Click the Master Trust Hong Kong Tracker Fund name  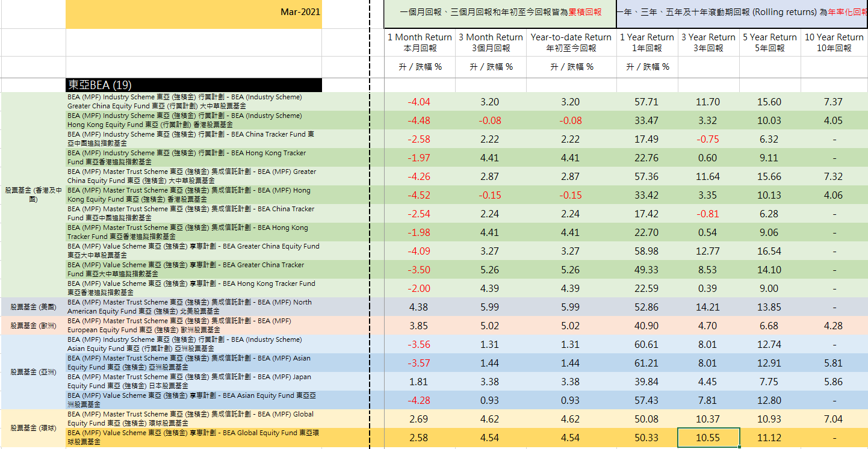[x=194, y=232]
